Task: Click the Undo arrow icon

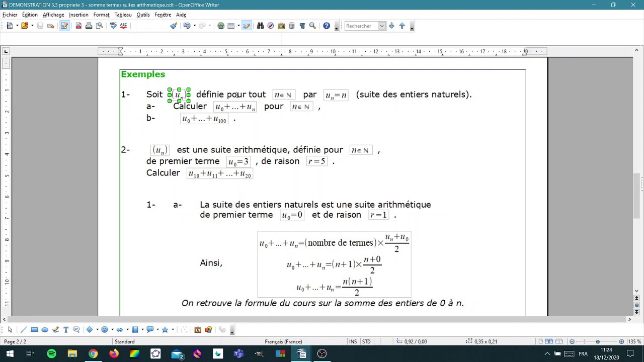Action: coord(186,26)
